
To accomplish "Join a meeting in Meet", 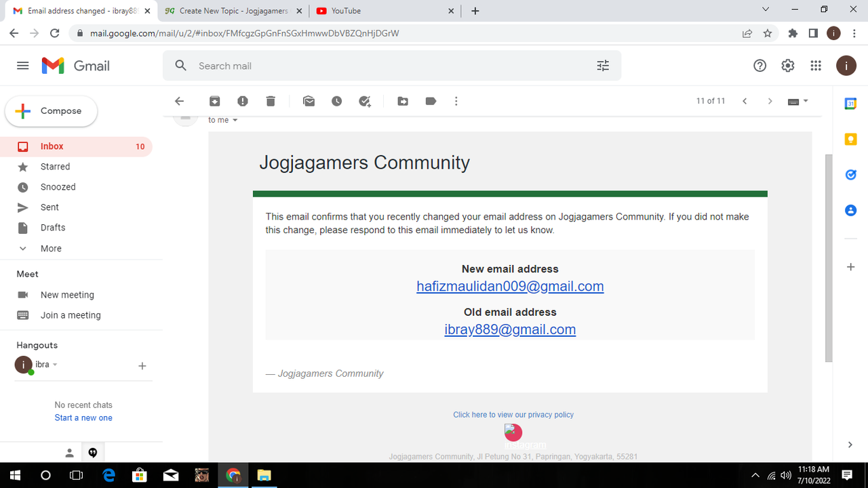I will pos(71,315).
